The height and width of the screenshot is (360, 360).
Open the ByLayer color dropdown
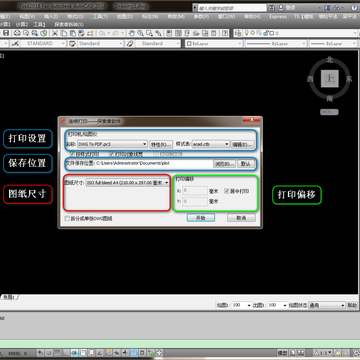214,44
